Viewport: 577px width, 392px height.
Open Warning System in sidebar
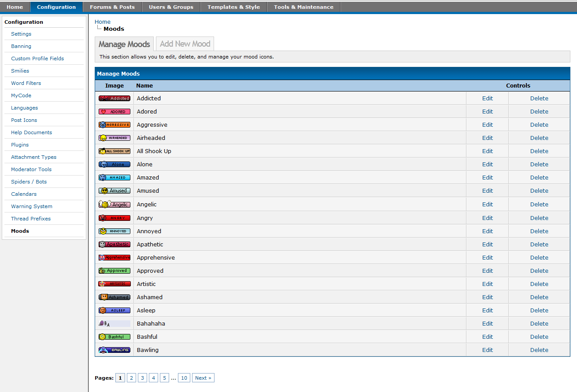[x=32, y=206]
